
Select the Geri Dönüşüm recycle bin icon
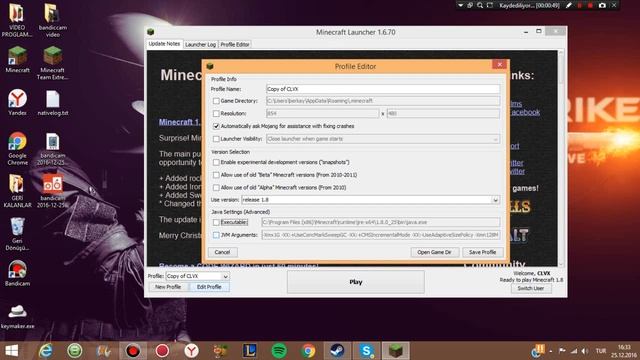[18, 234]
